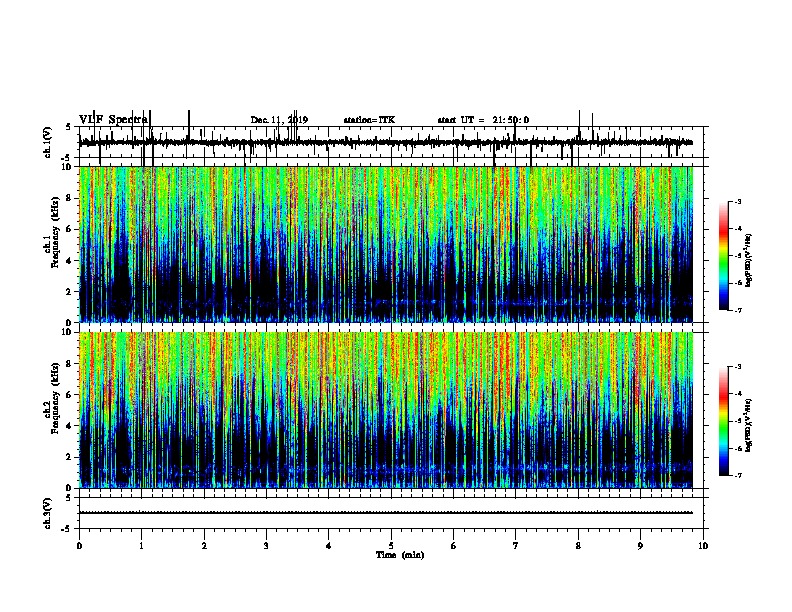Click the ch.1 color bar log(PSD) label

coord(748,261)
